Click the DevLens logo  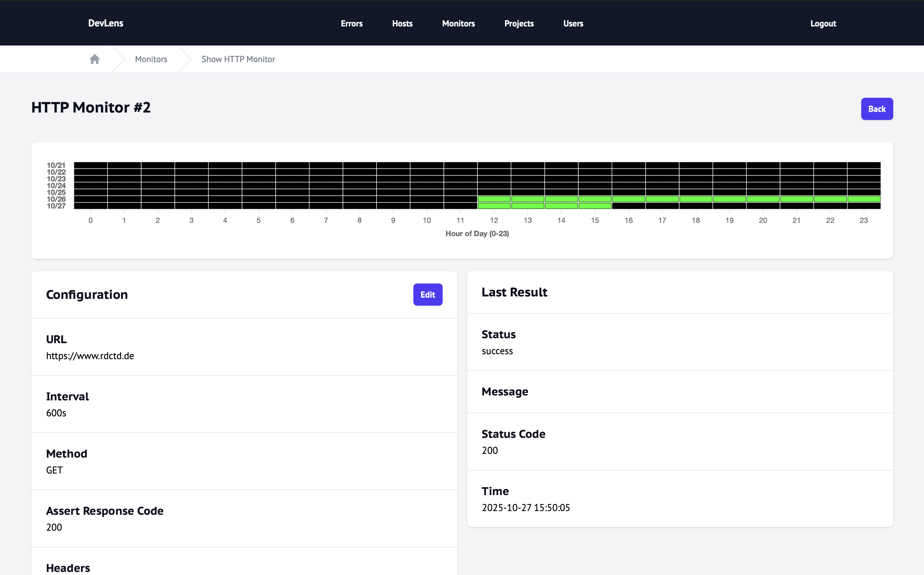pyautogui.click(x=106, y=23)
